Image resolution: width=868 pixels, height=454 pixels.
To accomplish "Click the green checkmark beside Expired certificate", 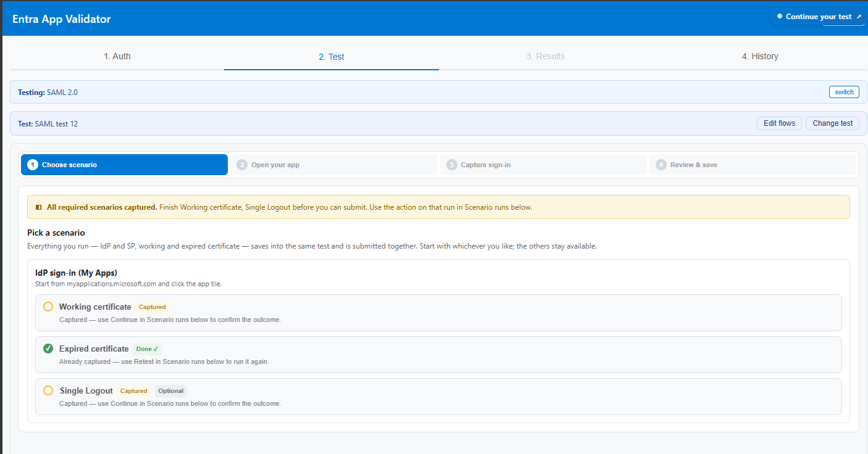I will coord(48,349).
